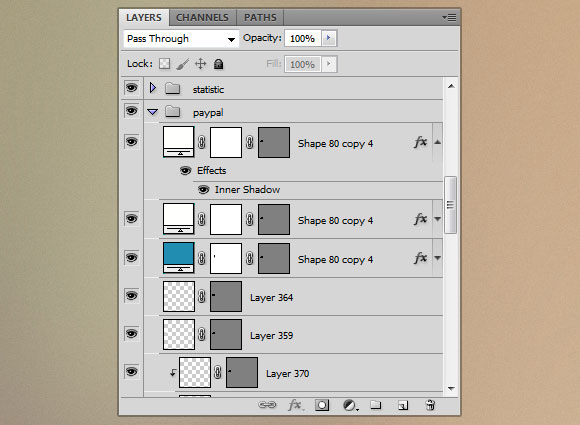This screenshot has width=580, height=425.
Task: Hide the statistic group visibility eye
Action: (131, 88)
